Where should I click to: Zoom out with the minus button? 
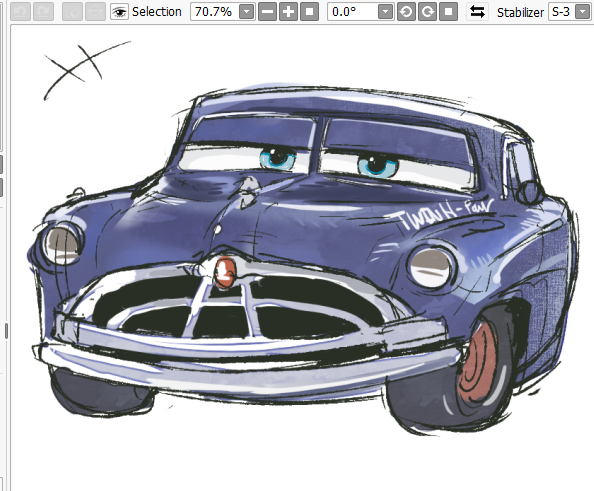pyautogui.click(x=267, y=12)
